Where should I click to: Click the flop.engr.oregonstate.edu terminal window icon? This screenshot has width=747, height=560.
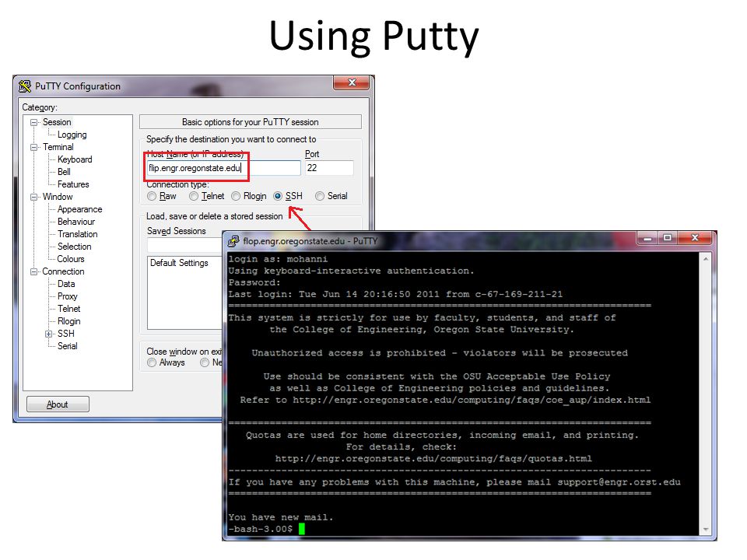pyautogui.click(x=233, y=241)
